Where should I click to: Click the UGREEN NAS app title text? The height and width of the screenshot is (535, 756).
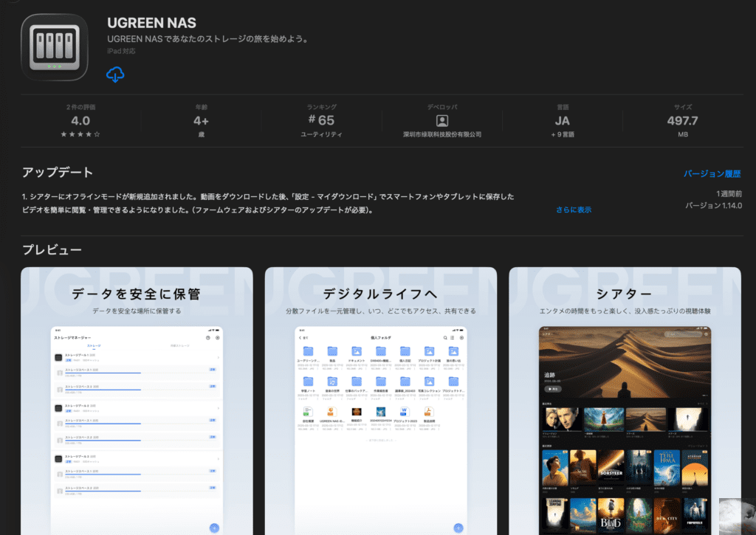coord(151,23)
